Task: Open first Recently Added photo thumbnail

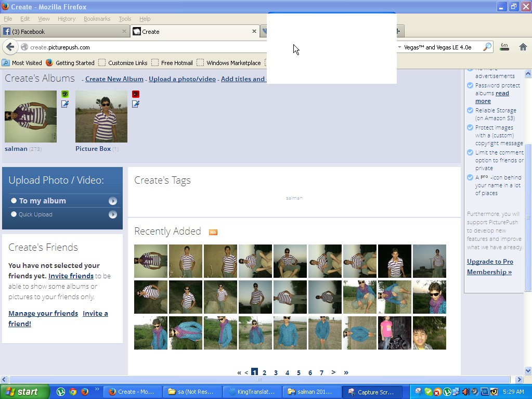Action: [x=151, y=261]
